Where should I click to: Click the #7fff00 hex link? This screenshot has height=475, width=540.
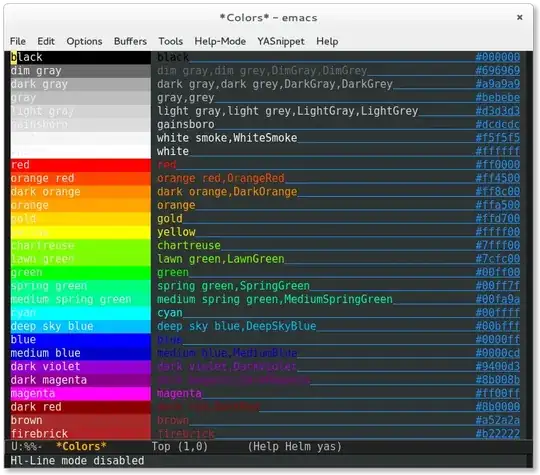(x=498, y=245)
